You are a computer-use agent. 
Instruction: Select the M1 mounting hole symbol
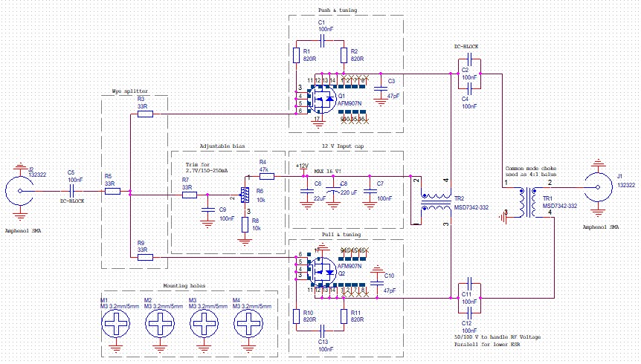click(117, 325)
